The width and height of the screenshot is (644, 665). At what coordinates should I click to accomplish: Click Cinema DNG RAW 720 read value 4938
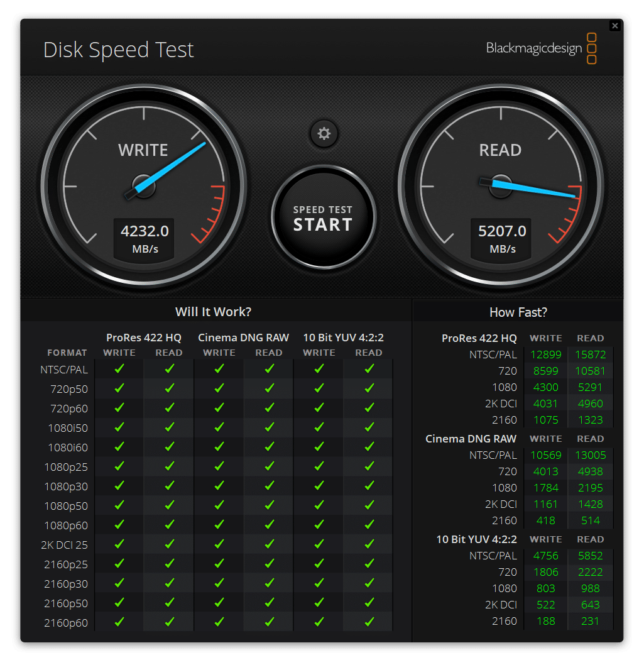590,471
